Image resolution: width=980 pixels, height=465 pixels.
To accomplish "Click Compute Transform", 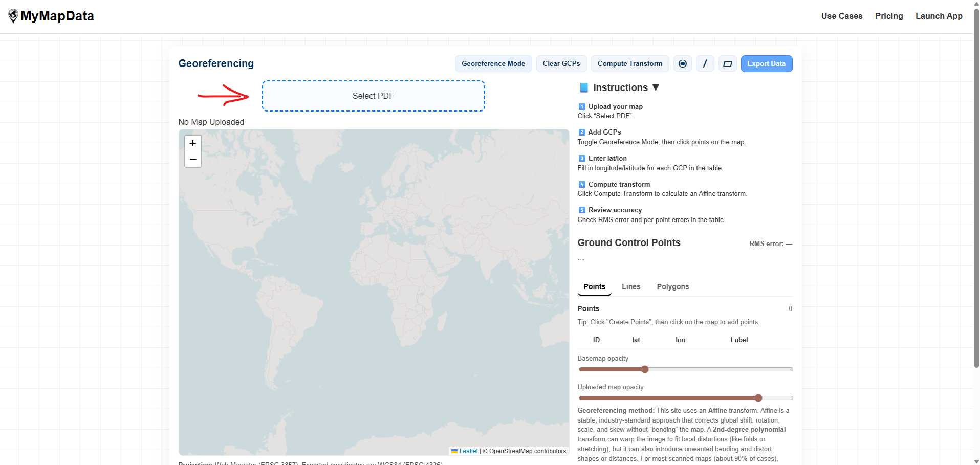I will point(629,63).
